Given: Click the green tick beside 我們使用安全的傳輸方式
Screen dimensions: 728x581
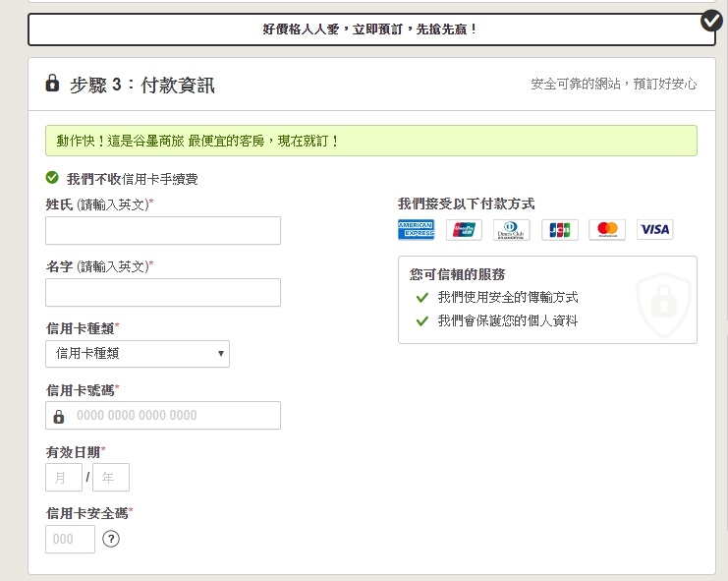Looking at the screenshot, I should 422,297.
